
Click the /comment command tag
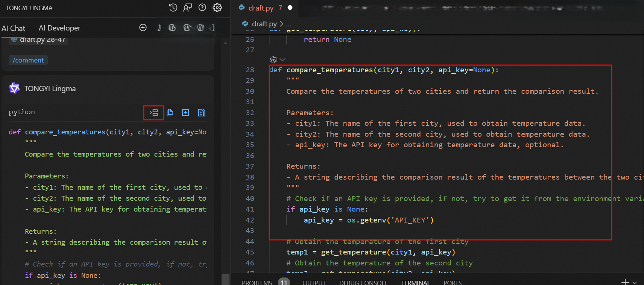click(28, 60)
